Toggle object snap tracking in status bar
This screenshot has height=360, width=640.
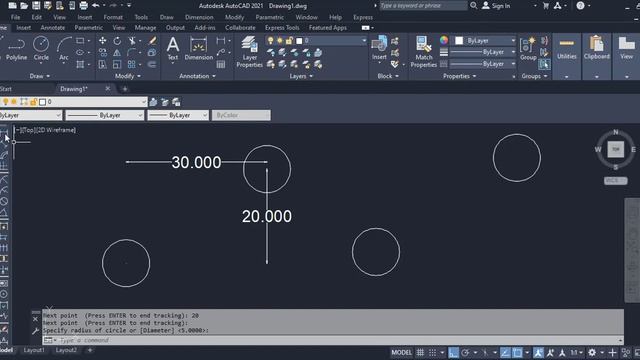click(x=505, y=353)
